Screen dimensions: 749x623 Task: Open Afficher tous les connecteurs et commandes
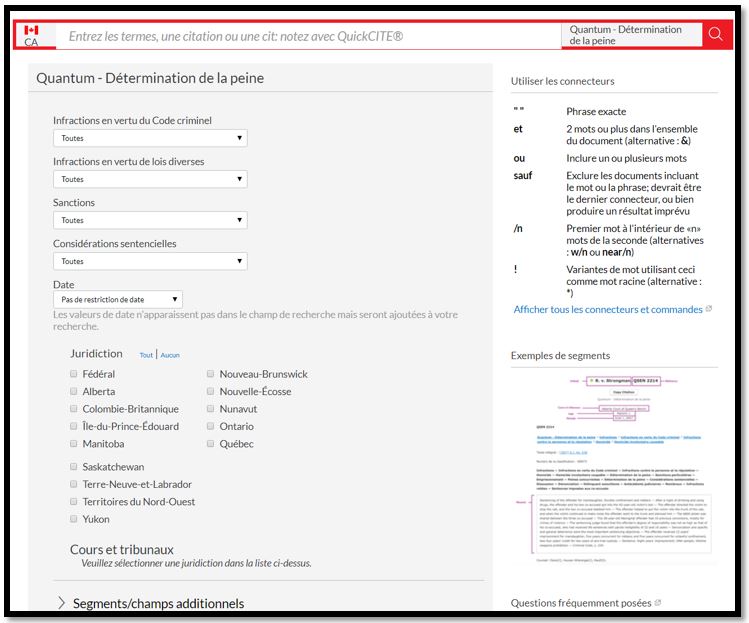tap(608, 309)
